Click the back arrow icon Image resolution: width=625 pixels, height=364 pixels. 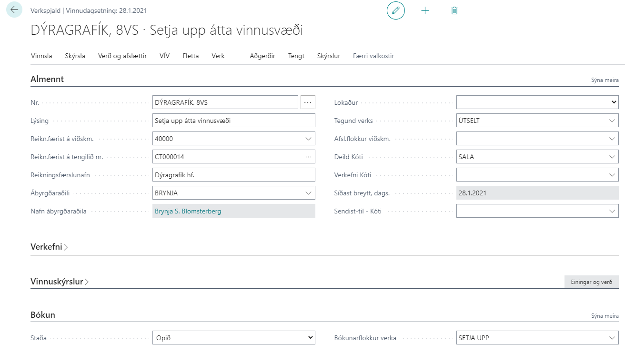pyautogui.click(x=14, y=10)
